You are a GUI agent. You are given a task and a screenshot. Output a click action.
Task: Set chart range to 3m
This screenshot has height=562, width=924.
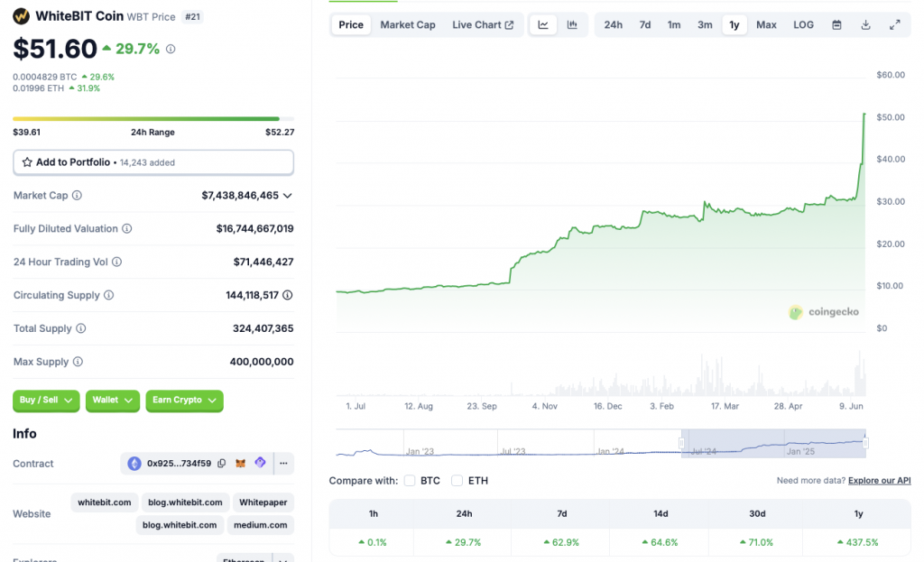pyautogui.click(x=705, y=24)
